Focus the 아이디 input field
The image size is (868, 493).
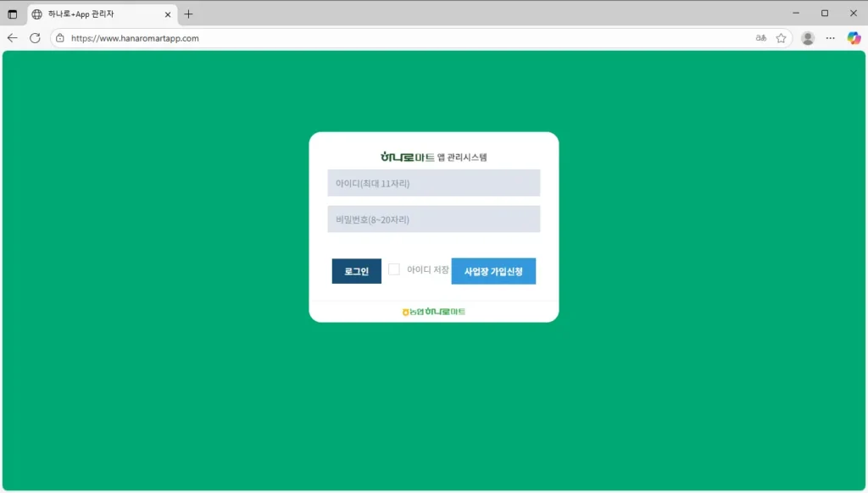433,183
